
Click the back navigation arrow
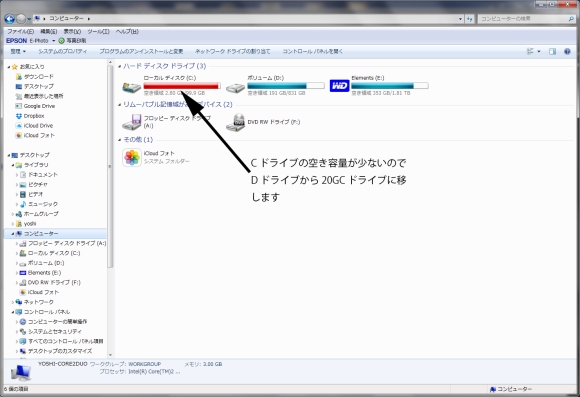pyautogui.click(x=10, y=18)
